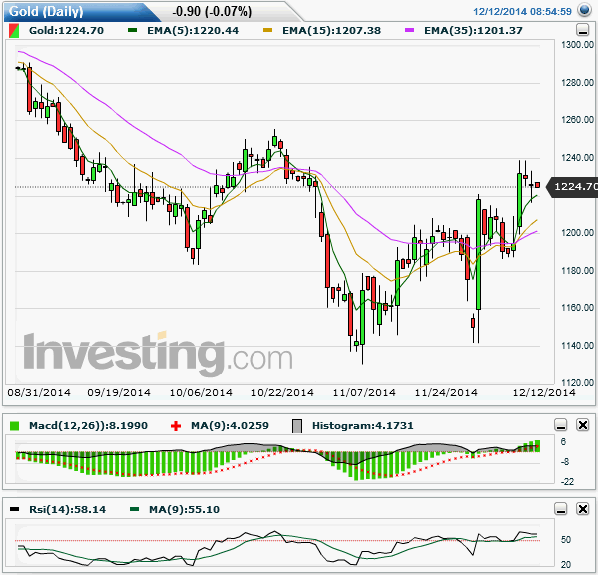
Task: Close the MACD indicator panel
Action: tap(582, 425)
